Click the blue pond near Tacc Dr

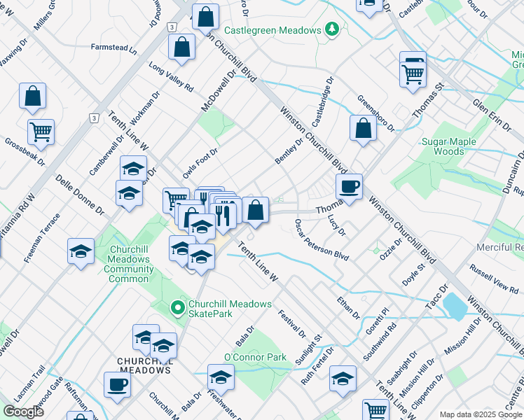pyautogui.click(x=453, y=304)
